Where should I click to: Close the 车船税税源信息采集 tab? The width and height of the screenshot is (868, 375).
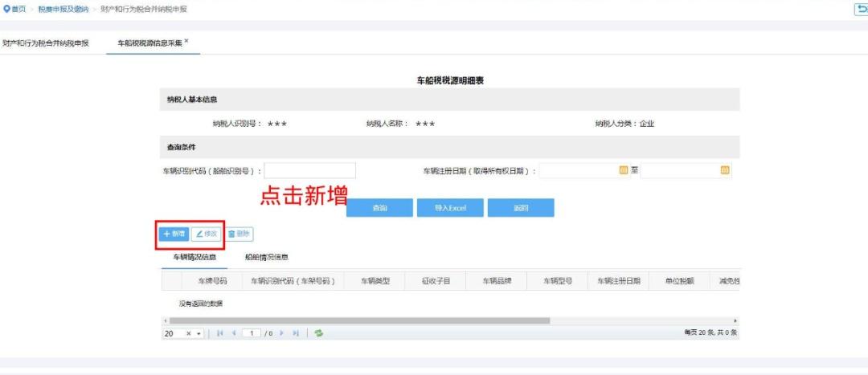tap(186, 40)
